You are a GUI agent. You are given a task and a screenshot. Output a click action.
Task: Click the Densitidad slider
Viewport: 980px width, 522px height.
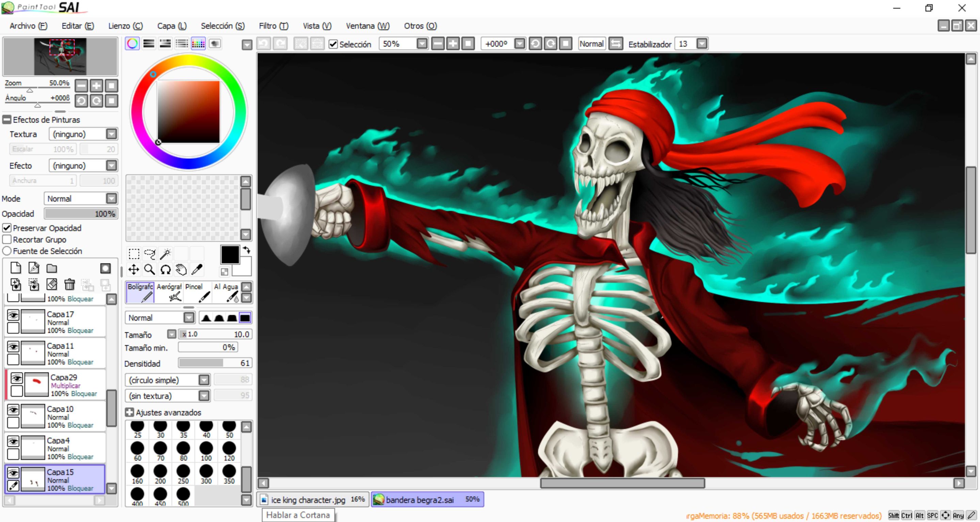pyautogui.click(x=214, y=363)
